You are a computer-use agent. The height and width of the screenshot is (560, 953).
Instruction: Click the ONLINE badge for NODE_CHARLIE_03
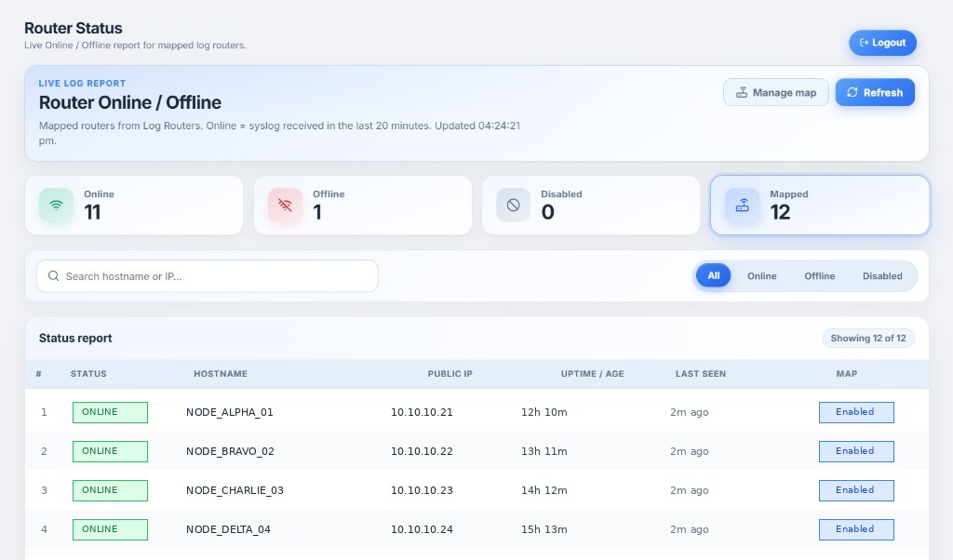pyautogui.click(x=110, y=490)
